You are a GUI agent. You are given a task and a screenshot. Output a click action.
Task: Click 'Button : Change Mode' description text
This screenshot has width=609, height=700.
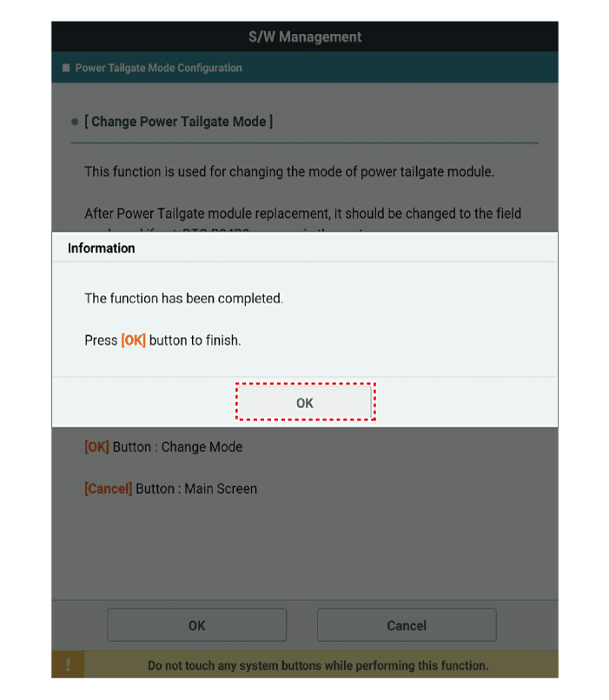178,447
